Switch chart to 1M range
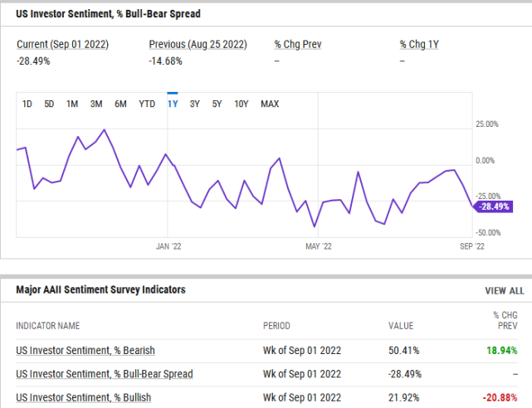The image size is (532, 408). (72, 104)
